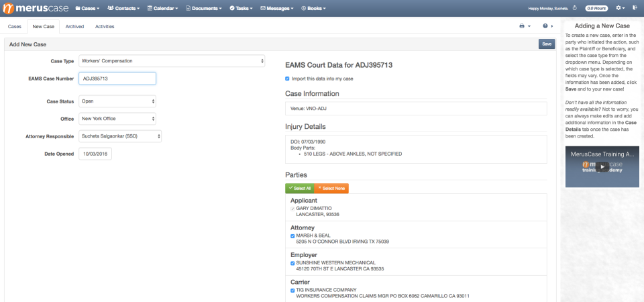Open the Attorney Responsible dropdown
The height and width of the screenshot is (302, 644).
pos(120,136)
